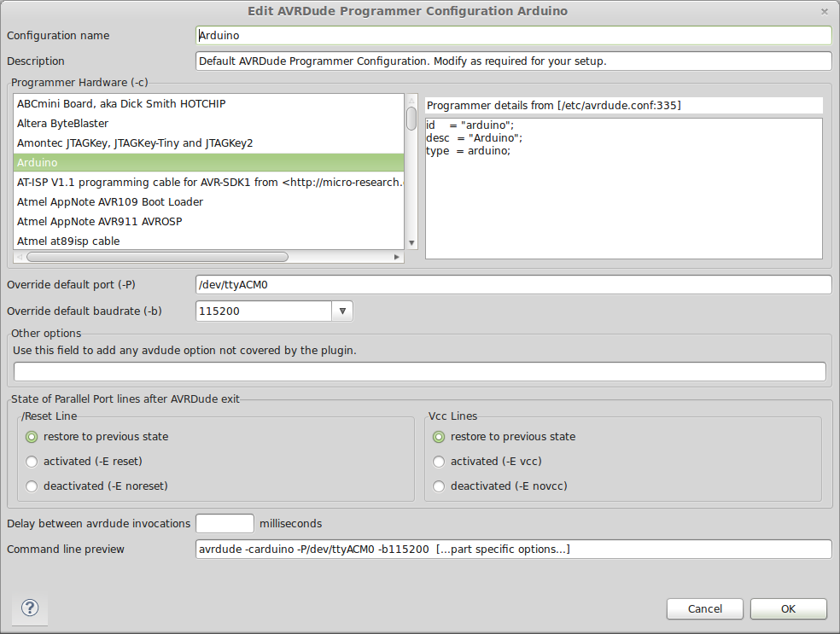Select Altera ByteBlaster programmer
This screenshot has height=634, width=840.
click(208, 123)
